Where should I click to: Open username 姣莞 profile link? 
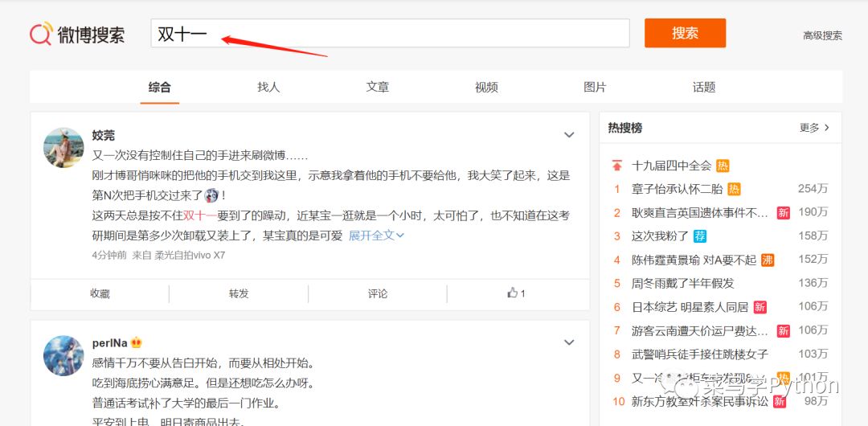pyautogui.click(x=104, y=135)
